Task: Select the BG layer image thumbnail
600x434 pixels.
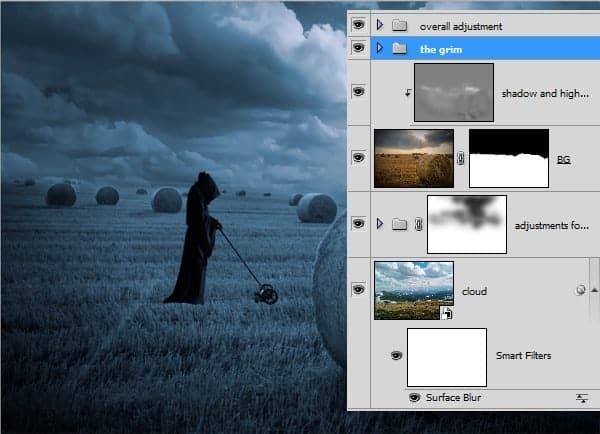Action: coord(414,158)
